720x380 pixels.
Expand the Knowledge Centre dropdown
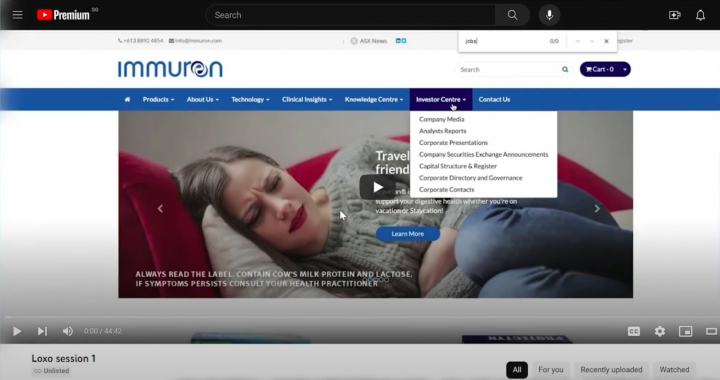(x=374, y=99)
